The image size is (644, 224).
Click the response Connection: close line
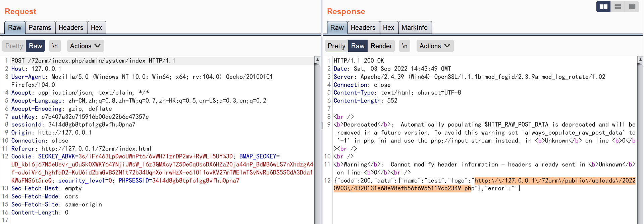point(362,85)
